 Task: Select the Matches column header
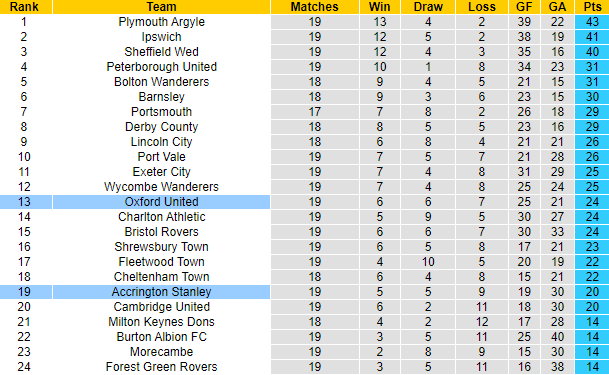[315, 7]
